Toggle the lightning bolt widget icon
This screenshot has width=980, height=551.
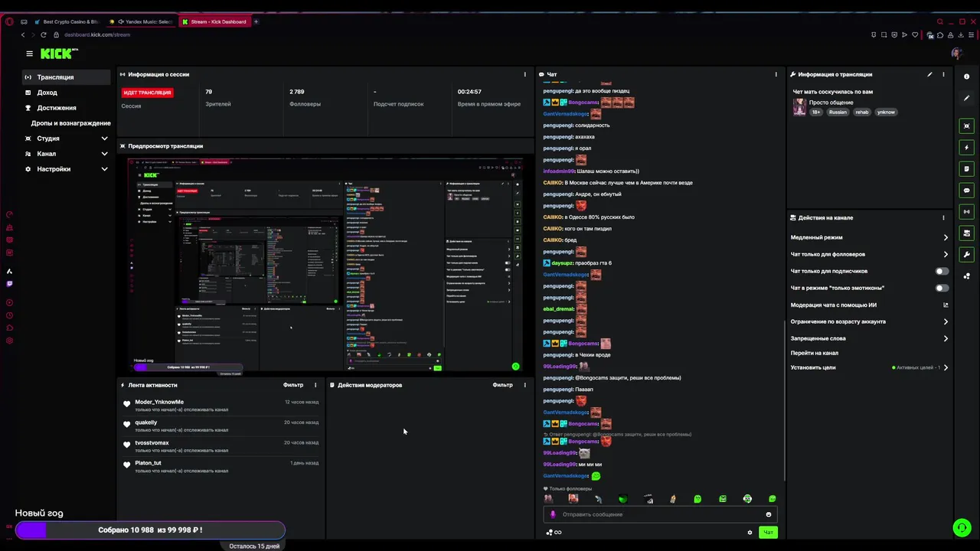tap(966, 148)
